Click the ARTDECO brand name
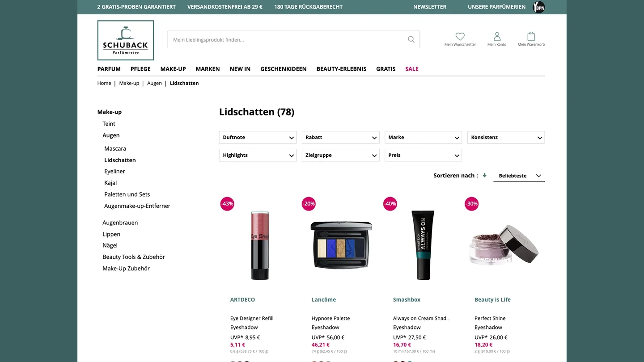The image size is (644, 362). point(242,299)
